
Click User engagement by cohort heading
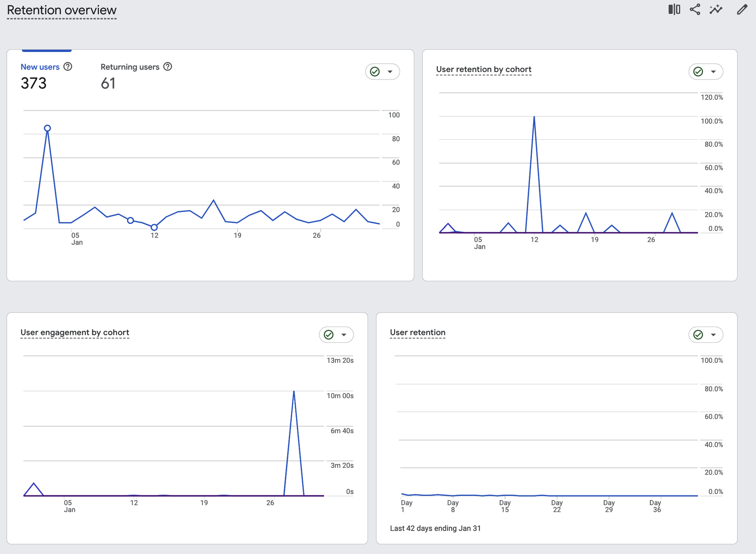(75, 332)
